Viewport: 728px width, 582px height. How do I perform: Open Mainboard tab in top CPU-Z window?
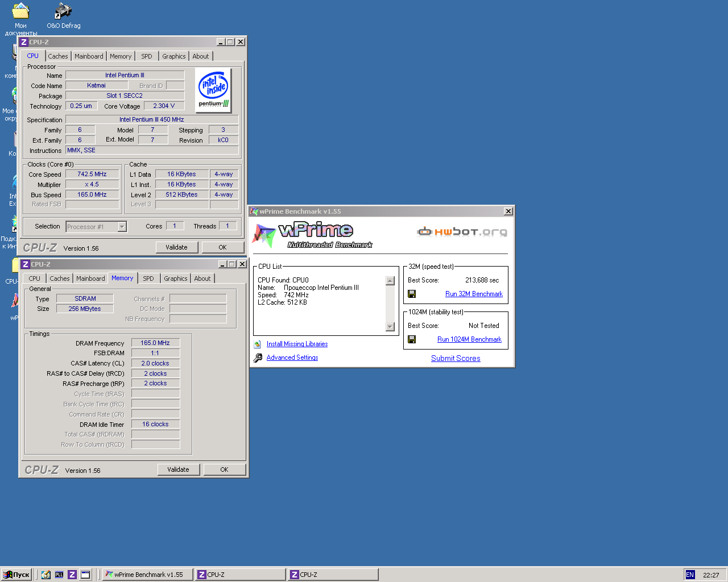tap(89, 56)
